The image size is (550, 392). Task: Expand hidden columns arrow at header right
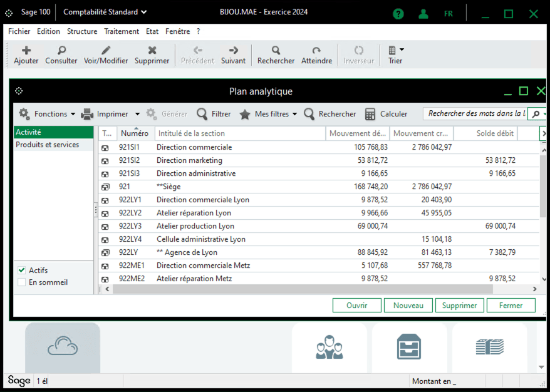point(544,133)
